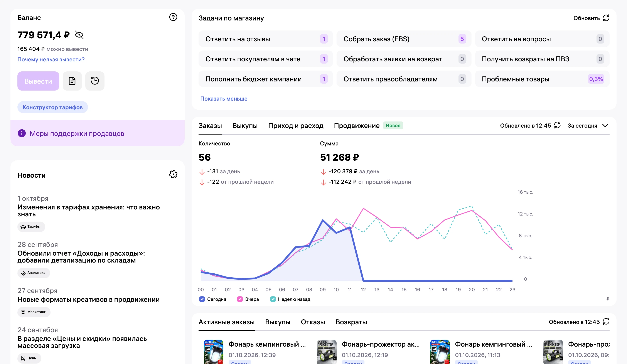Hide the balance amount with the eye icon
627x364 pixels.
point(79,35)
